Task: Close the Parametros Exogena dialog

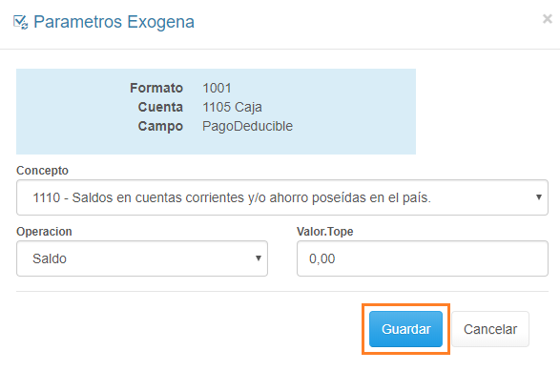Action: (x=548, y=19)
